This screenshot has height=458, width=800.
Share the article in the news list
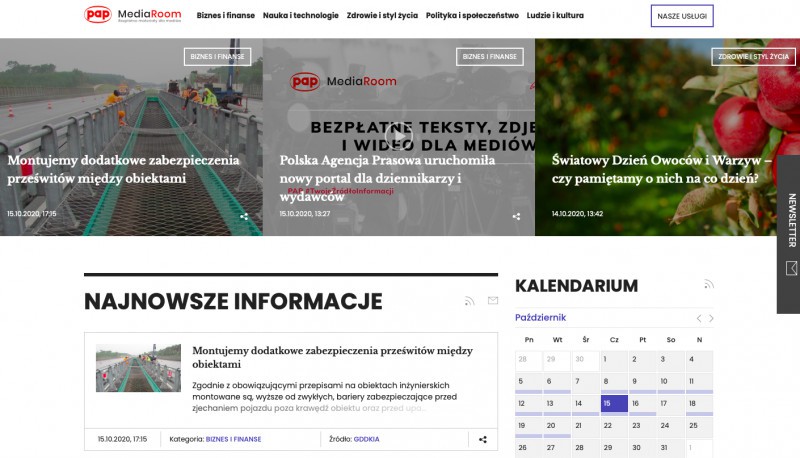click(x=483, y=439)
